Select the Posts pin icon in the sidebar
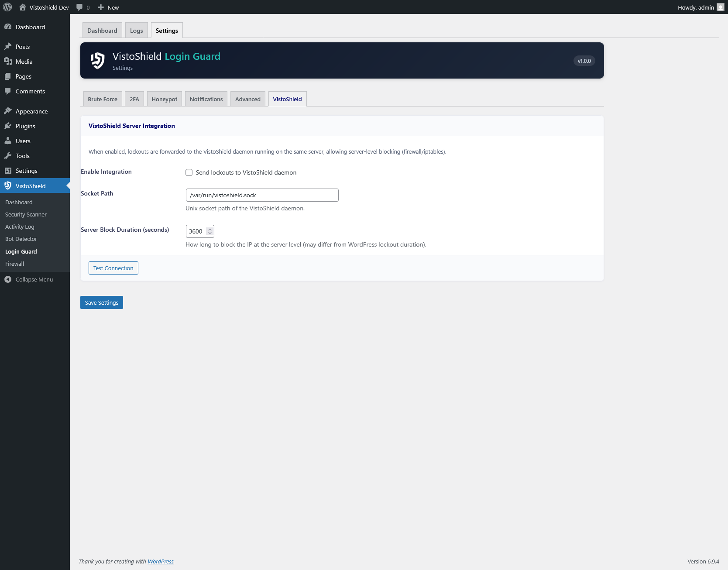Image resolution: width=728 pixels, height=570 pixels. tap(8, 46)
